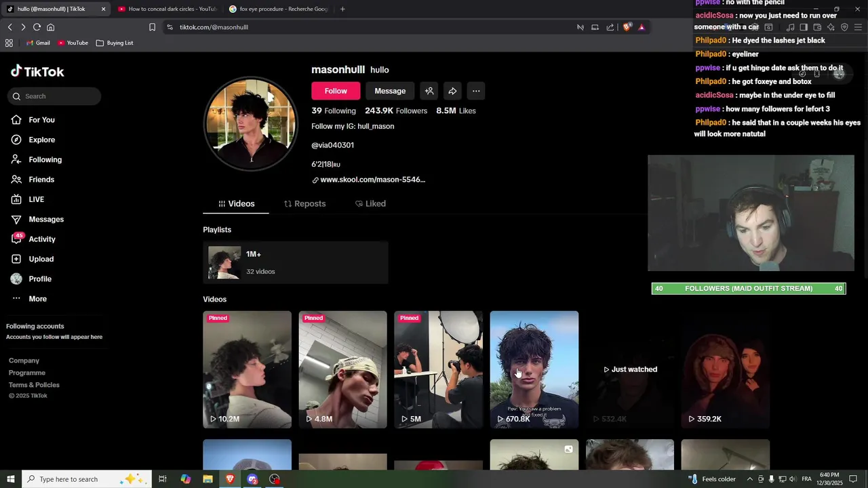The width and height of the screenshot is (868, 488).
Task: Share masonhulll profile via arrow icon
Action: [452, 91]
